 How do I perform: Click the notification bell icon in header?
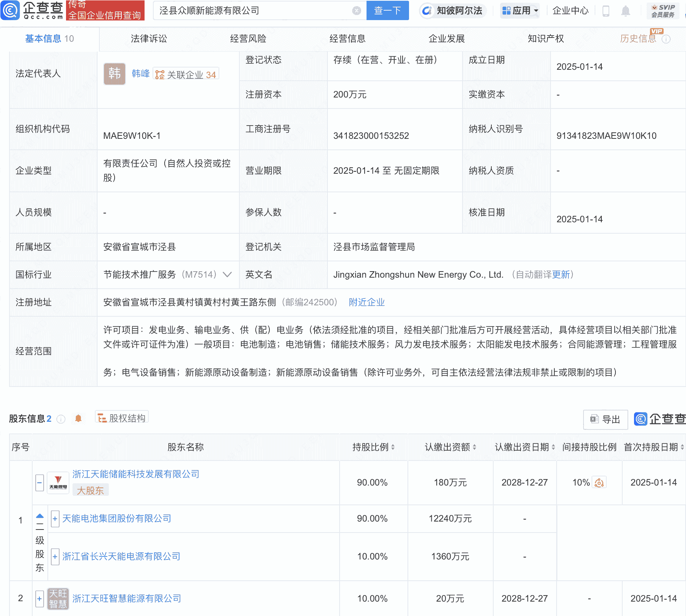pos(626,11)
